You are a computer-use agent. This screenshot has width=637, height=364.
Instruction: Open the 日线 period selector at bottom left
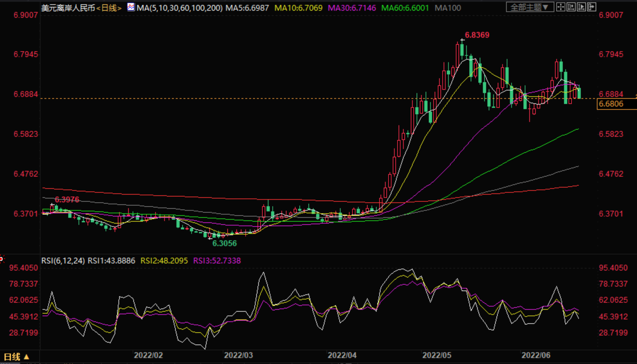tap(16, 356)
